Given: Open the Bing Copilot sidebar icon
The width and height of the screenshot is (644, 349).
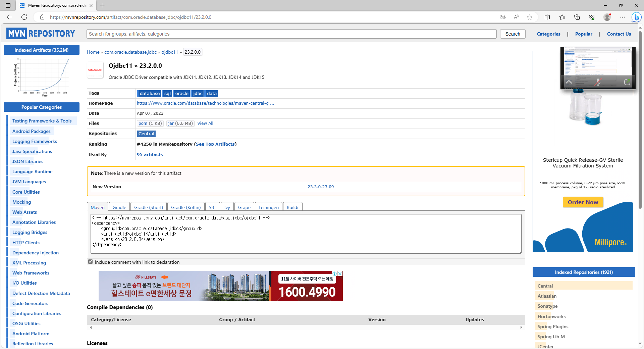Looking at the screenshot, I should click(x=636, y=17).
